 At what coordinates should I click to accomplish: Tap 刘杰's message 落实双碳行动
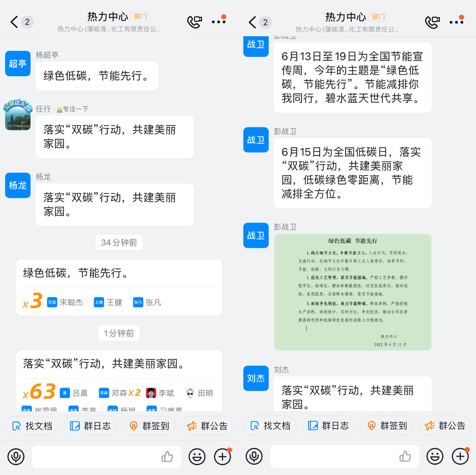pos(353,394)
